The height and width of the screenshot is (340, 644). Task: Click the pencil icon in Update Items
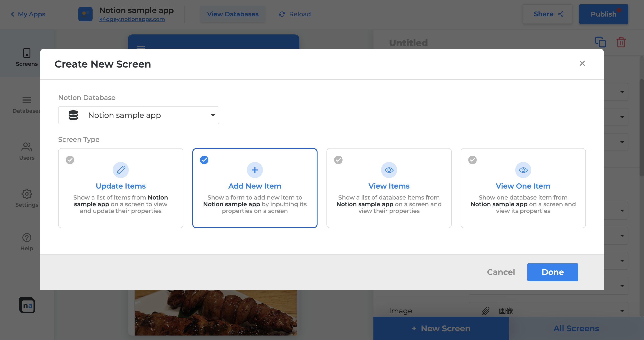click(x=121, y=170)
